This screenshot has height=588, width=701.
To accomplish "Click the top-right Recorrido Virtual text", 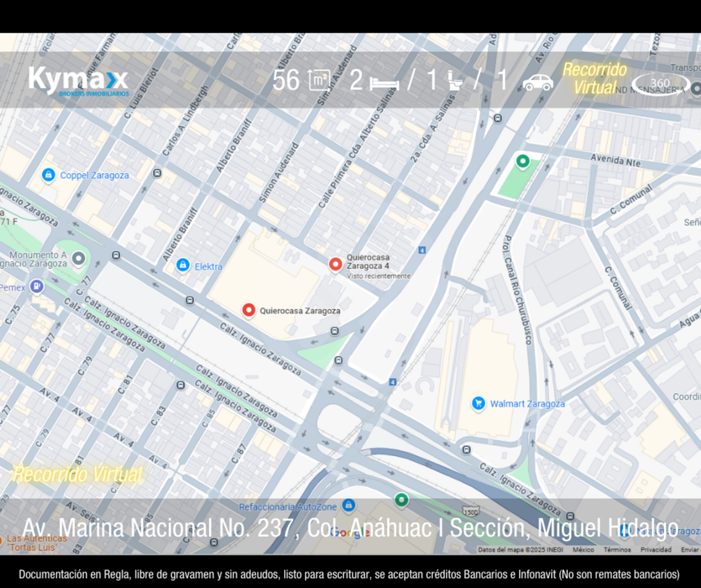I will 595,78.
